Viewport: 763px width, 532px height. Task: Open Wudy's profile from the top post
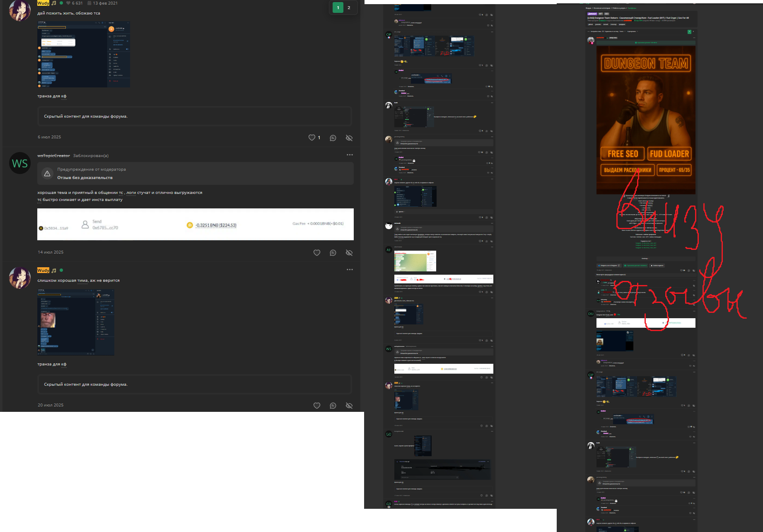click(43, 3)
